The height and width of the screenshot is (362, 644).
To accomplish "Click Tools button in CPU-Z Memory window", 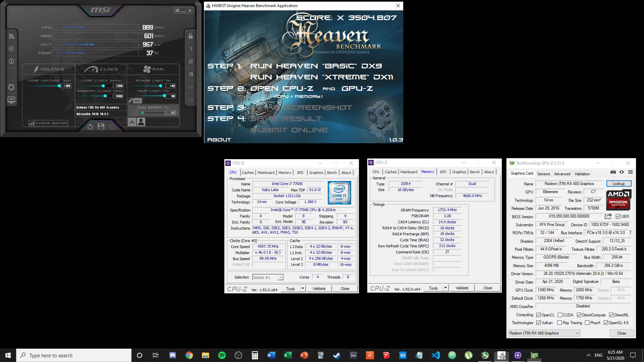I will click(x=433, y=288).
